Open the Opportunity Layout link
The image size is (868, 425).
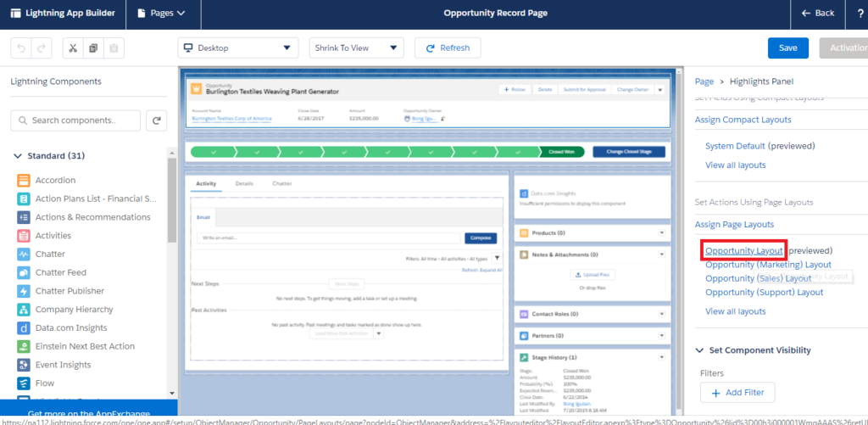pos(744,250)
